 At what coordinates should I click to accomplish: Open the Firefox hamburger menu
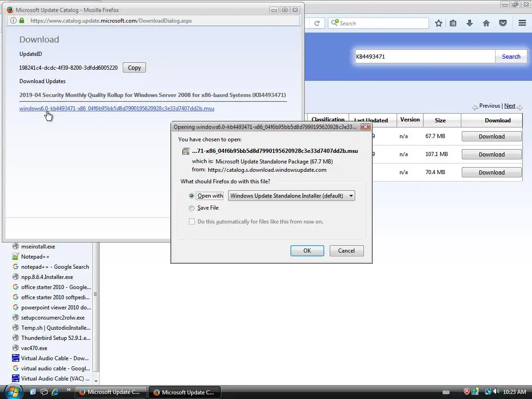(x=522, y=23)
